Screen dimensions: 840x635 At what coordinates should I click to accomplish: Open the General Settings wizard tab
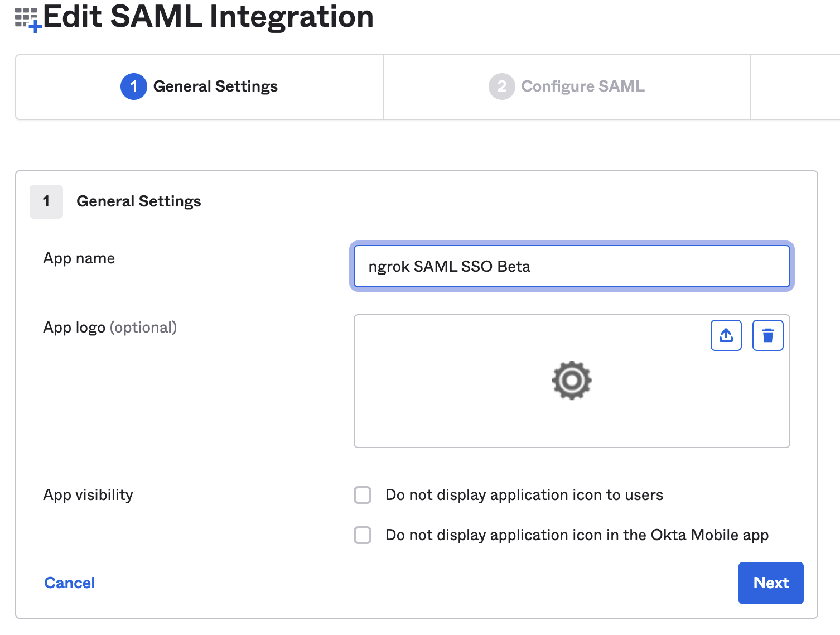(x=200, y=87)
